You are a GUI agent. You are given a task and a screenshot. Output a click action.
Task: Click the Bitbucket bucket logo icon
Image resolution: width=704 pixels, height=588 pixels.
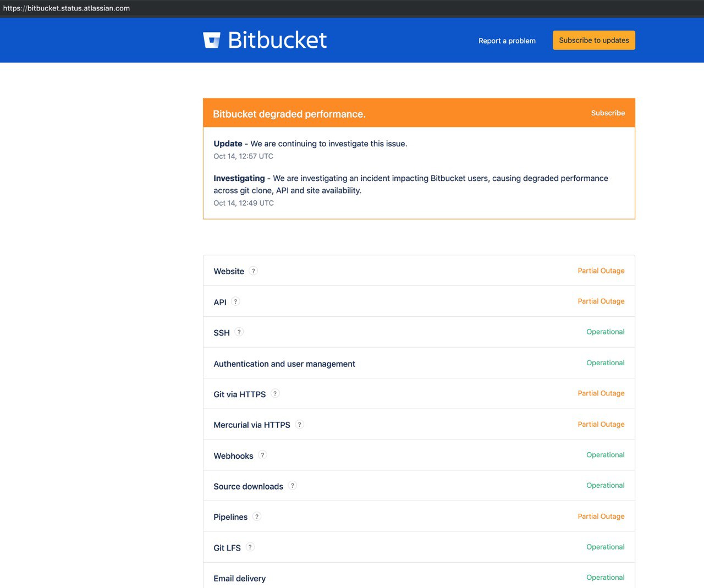tap(212, 40)
